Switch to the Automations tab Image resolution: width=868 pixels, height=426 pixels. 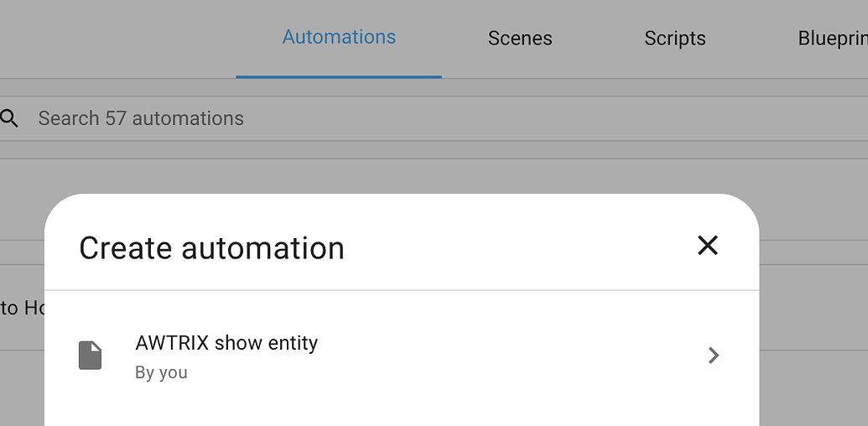pyautogui.click(x=339, y=38)
